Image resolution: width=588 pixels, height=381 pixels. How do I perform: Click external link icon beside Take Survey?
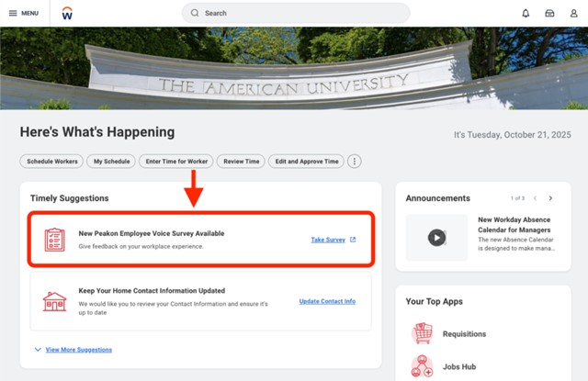pos(353,240)
